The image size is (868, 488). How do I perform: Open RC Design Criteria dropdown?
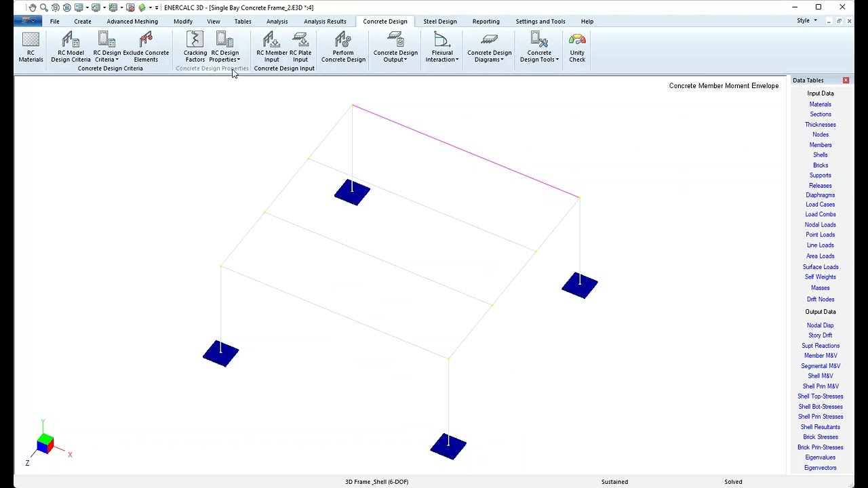tap(106, 47)
